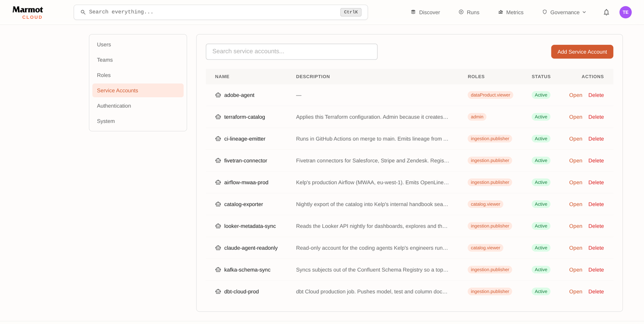Click the dataProduct.viewer role badge

(x=490, y=95)
